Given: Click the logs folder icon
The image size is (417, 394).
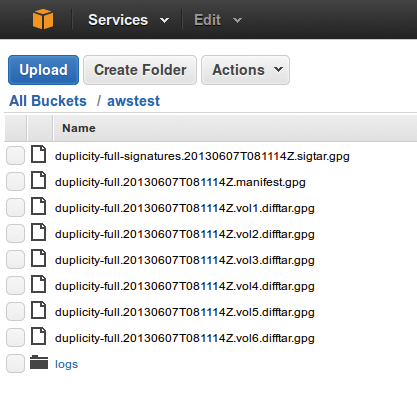Looking at the screenshot, I should (39, 363).
